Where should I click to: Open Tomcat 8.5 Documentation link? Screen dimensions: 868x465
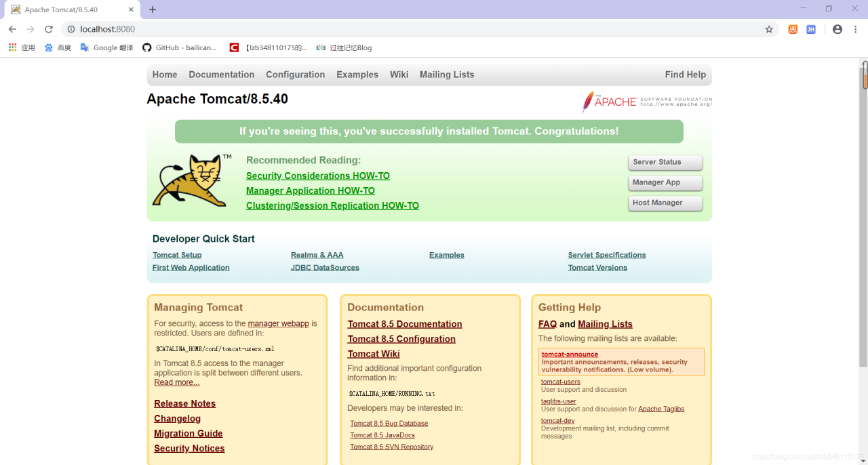pyautogui.click(x=405, y=324)
